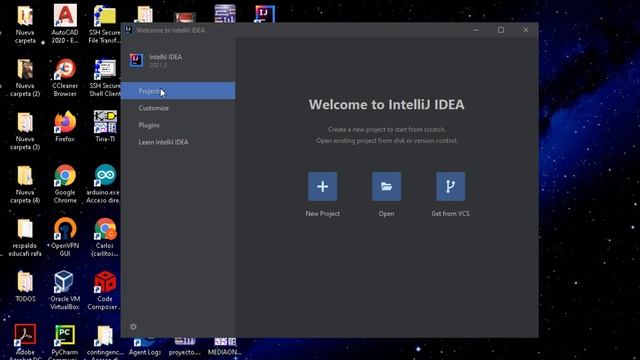Select the SSH Secure File Transfer desktop icon
Screen dimensions: 640x360
pyautogui.click(x=104, y=24)
